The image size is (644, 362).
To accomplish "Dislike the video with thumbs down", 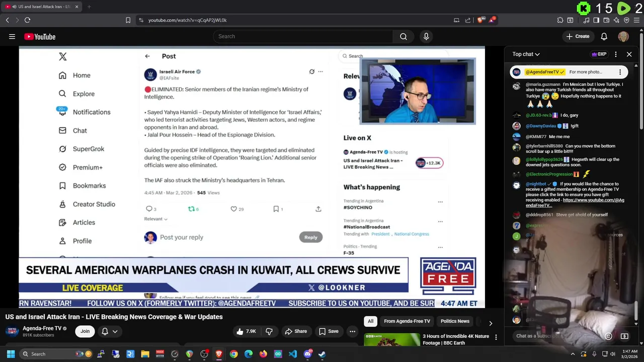I will coord(269,331).
